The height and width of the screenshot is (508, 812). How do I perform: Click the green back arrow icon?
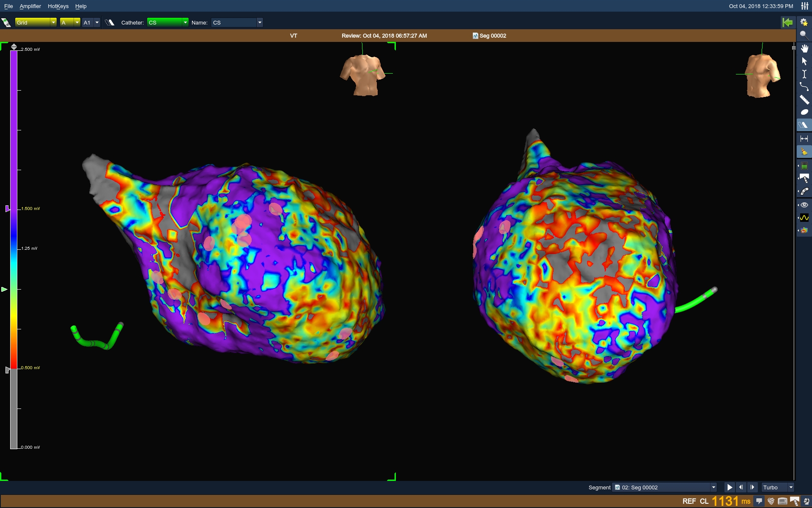coord(787,22)
